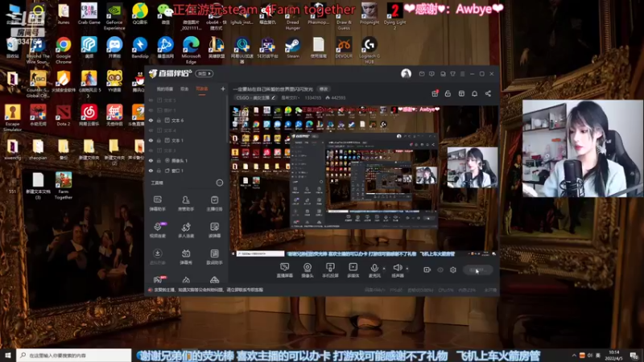Open Steam from desktop icons

[293, 48]
